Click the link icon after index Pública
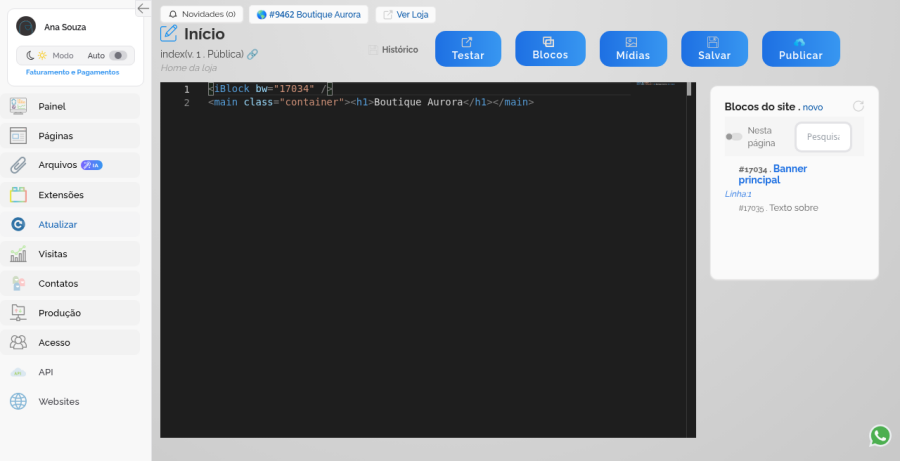 [x=252, y=54]
